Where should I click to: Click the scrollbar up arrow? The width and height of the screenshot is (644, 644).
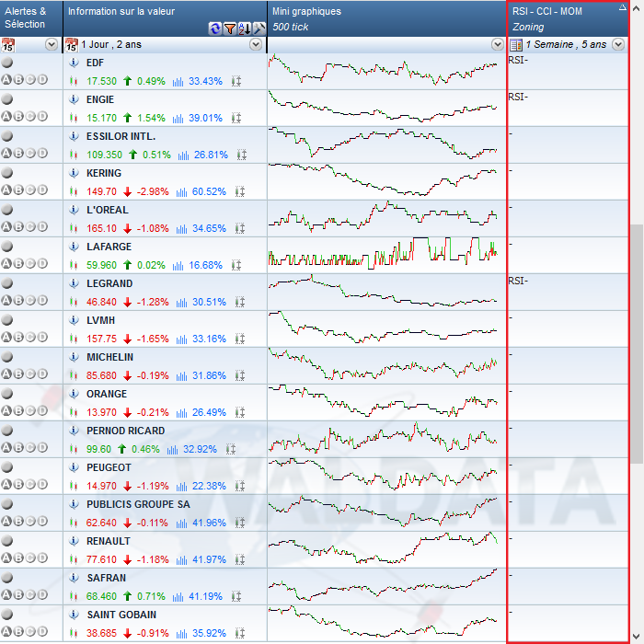tap(637, 8)
